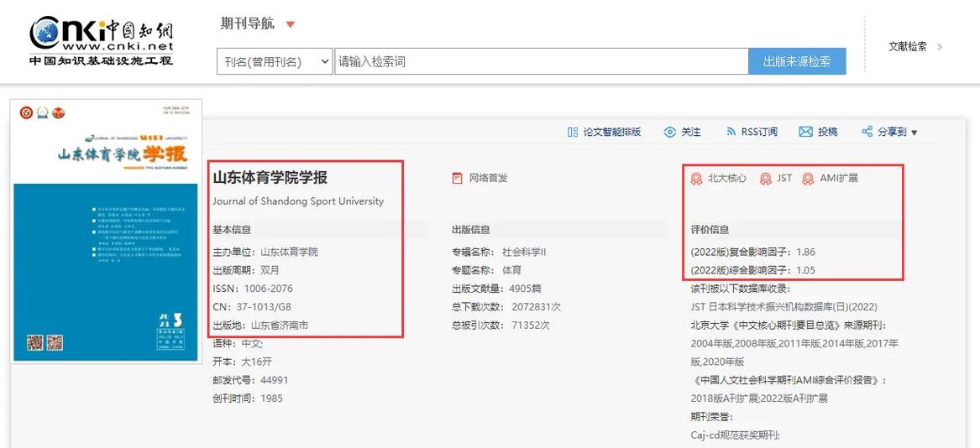The height and width of the screenshot is (448, 980).
Task: Click the Caj-cd规范获奖期刊 honor text
Action: click(735, 435)
